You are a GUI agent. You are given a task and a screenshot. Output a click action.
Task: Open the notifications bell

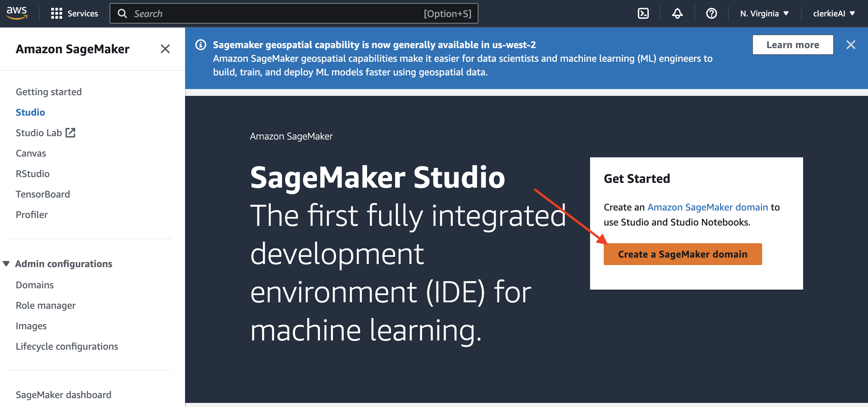[x=677, y=14]
